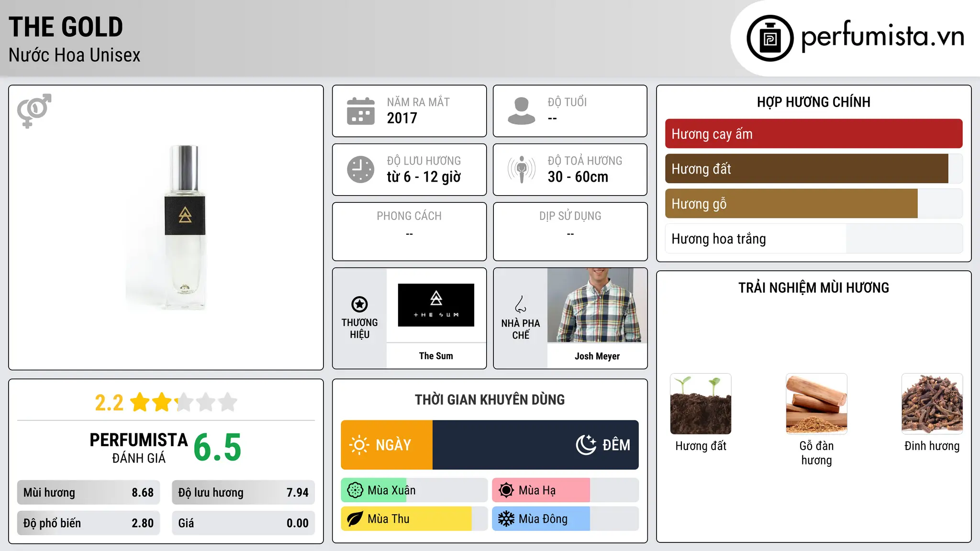Click the Gỗ đàn hương note caption
This screenshot has width=980, height=551.
pos(816,453)
